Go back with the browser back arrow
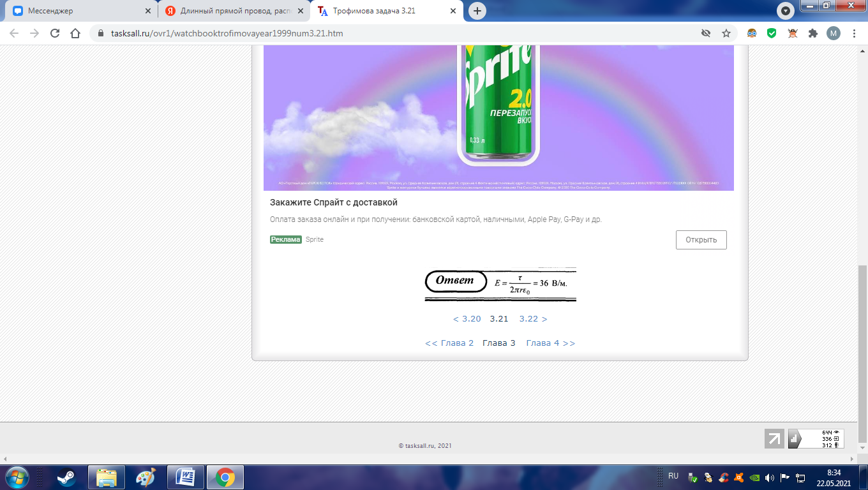This screenshot has width=868, height=490. 14,33
